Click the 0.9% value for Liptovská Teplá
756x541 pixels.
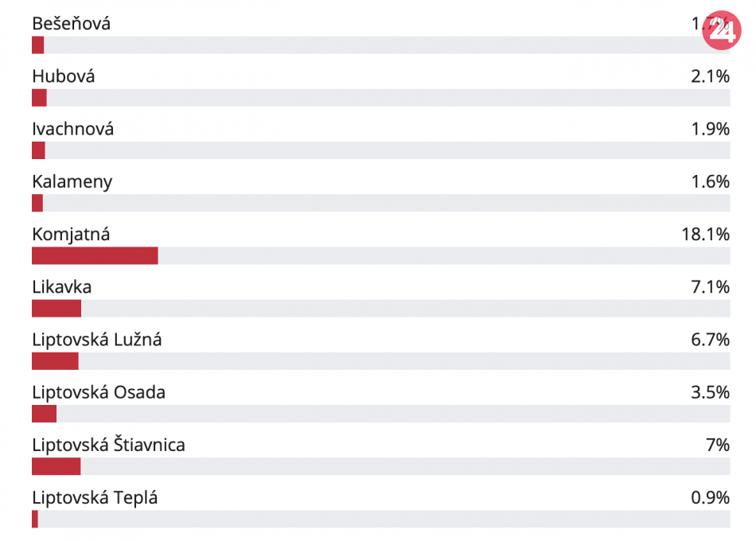(x=711, y=498)
